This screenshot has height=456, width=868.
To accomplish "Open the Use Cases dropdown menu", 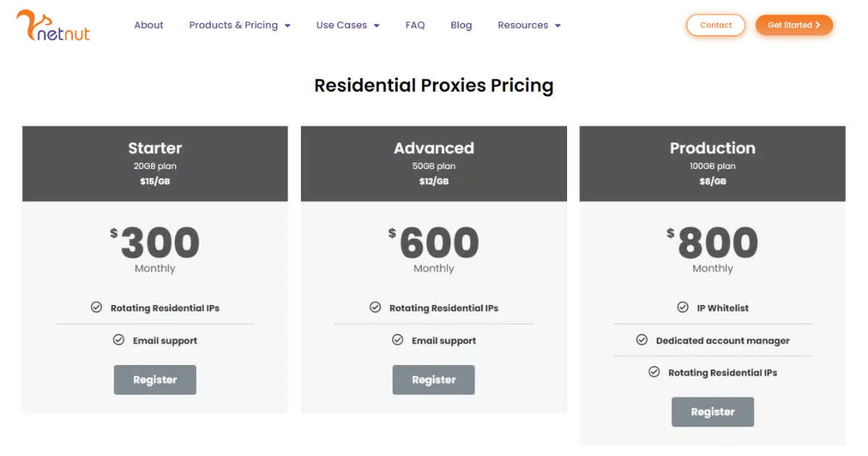I will click(376, 26).
